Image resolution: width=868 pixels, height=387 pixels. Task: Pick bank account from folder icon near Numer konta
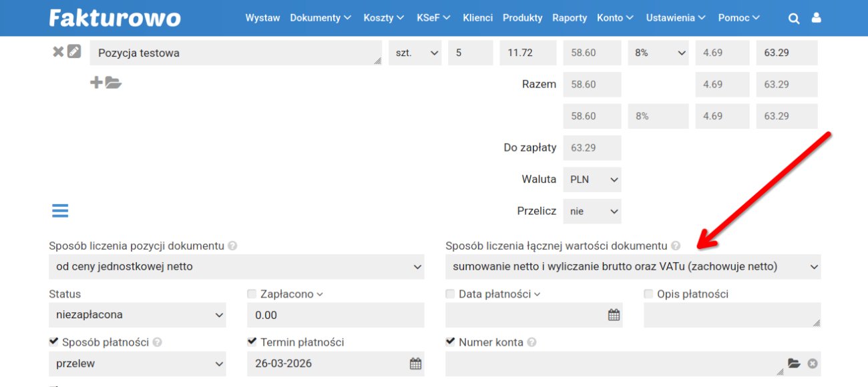tap(793, 363)
